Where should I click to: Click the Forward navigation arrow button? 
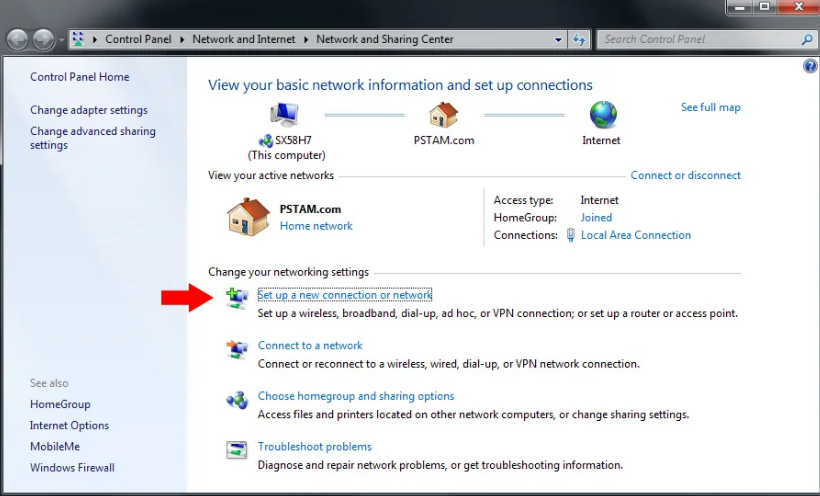[x=44, y=40]
